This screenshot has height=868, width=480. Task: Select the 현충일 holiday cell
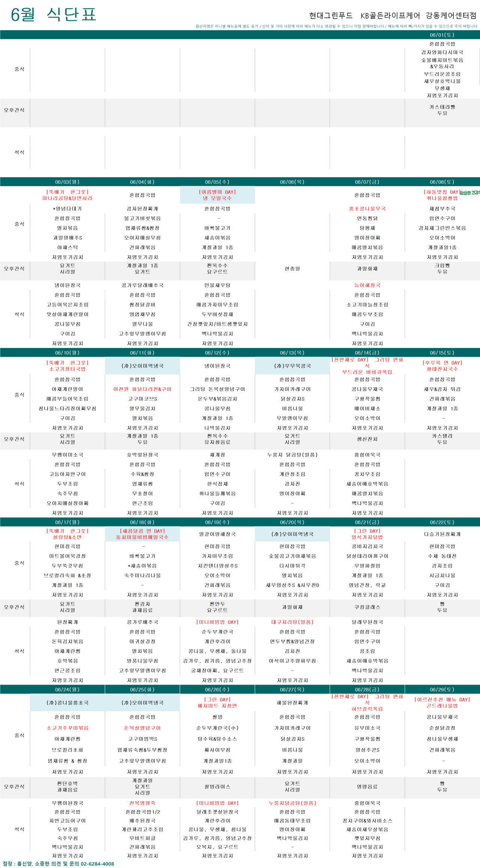coord(292,268)
